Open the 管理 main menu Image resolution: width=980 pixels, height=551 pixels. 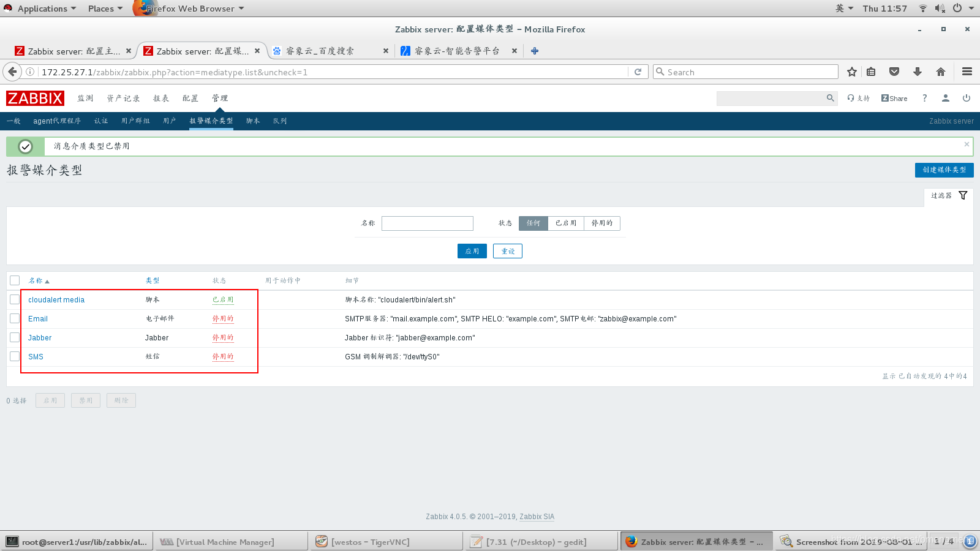click(x=220, y=98)
